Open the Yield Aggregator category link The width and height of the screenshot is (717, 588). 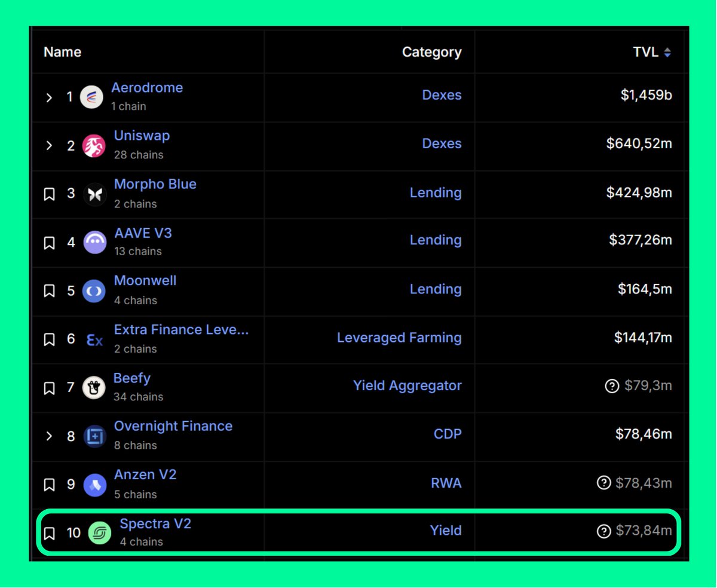407,386
